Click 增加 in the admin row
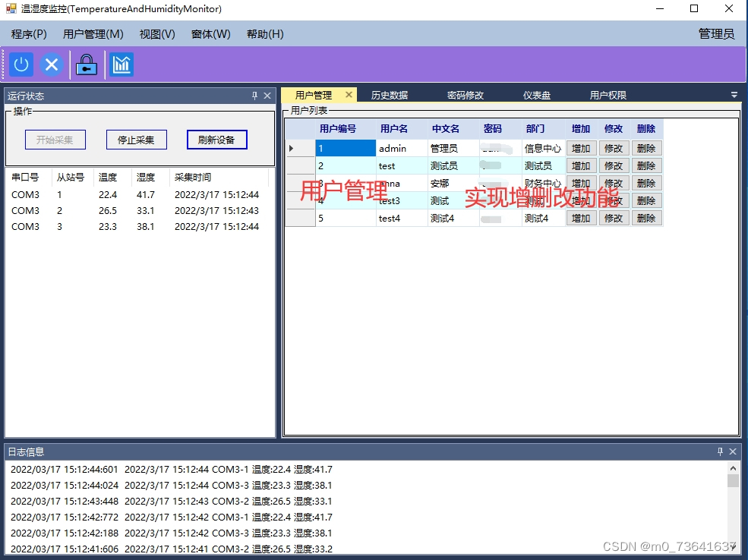 pos(581,148)
